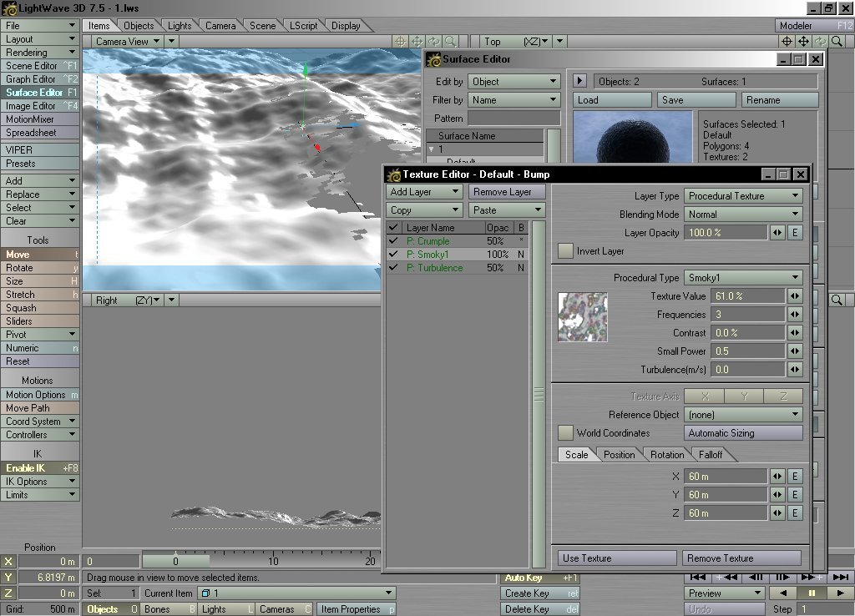The width and height of the screenshot is (855, 616).
Task: Open the Layer Type dropdown
Action: coord(743,196)
